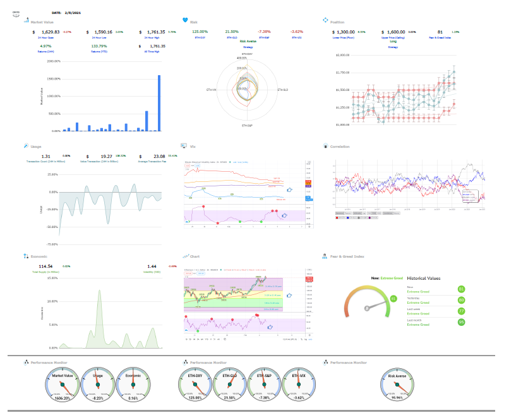This screenshot has height=420, width=516.
Task: Click the Fear & Greed semicircle gauge
Action: (x=366, y=301)
